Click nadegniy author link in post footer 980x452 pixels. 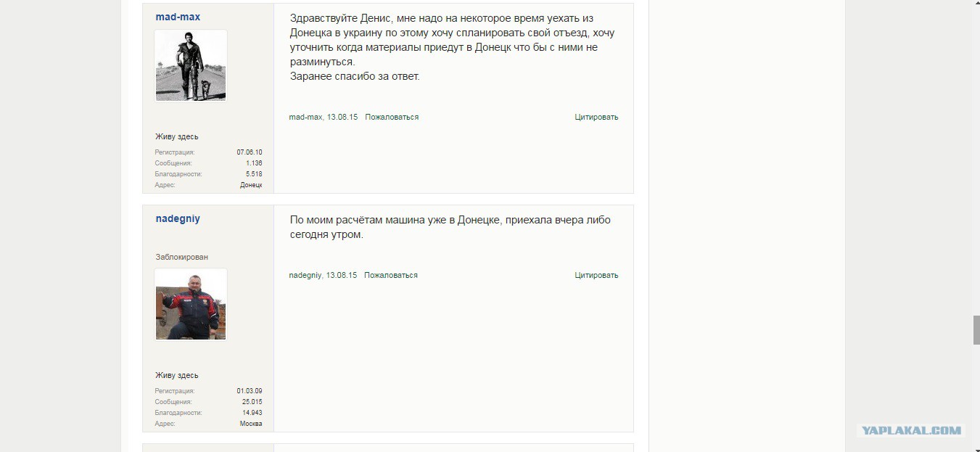point(305,275)
